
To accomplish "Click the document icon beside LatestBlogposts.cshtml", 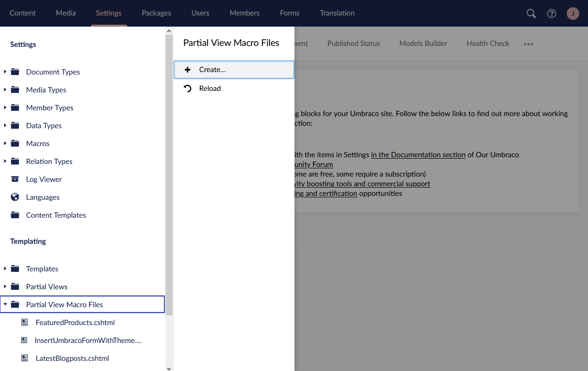I will tap(24, 358).
